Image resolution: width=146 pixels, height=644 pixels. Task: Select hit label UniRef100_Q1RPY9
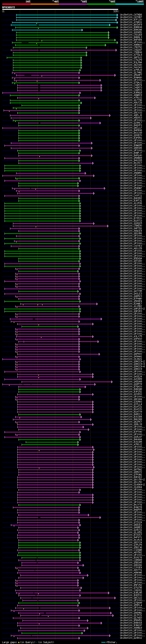131,384
